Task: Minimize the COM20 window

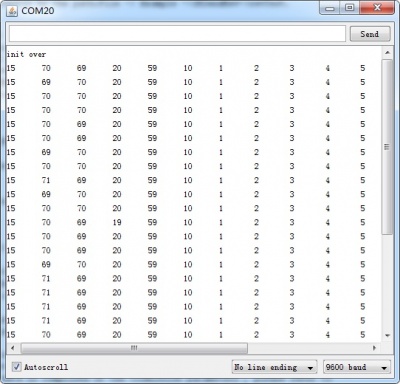Action: [329, 8]
